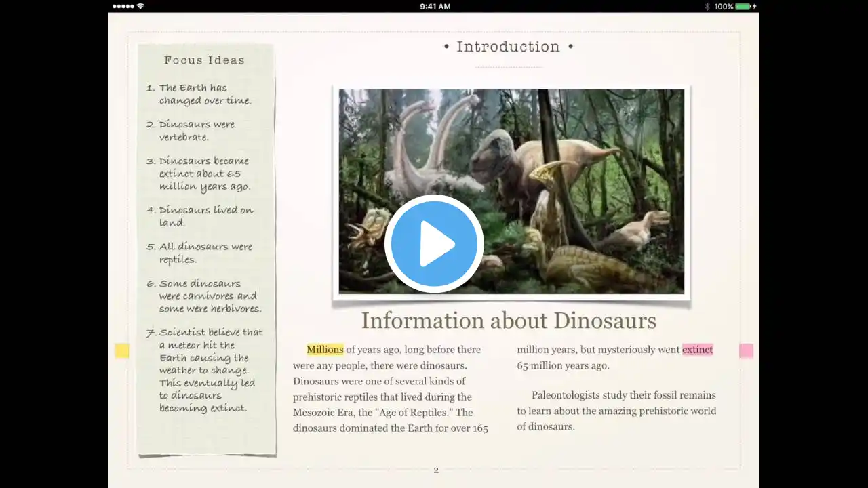Tap the 9:41 AM clock
The image size is (868, 488).
click(435, 6)
